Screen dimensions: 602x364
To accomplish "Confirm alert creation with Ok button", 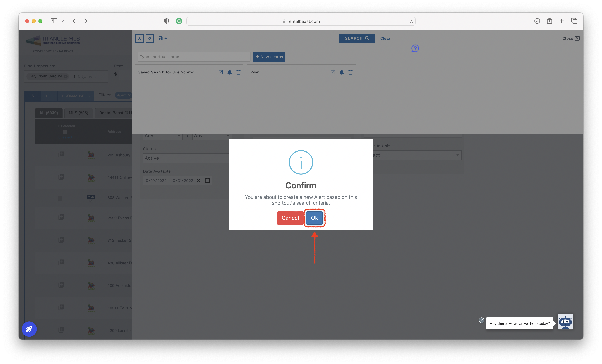I will coord(314,218).
